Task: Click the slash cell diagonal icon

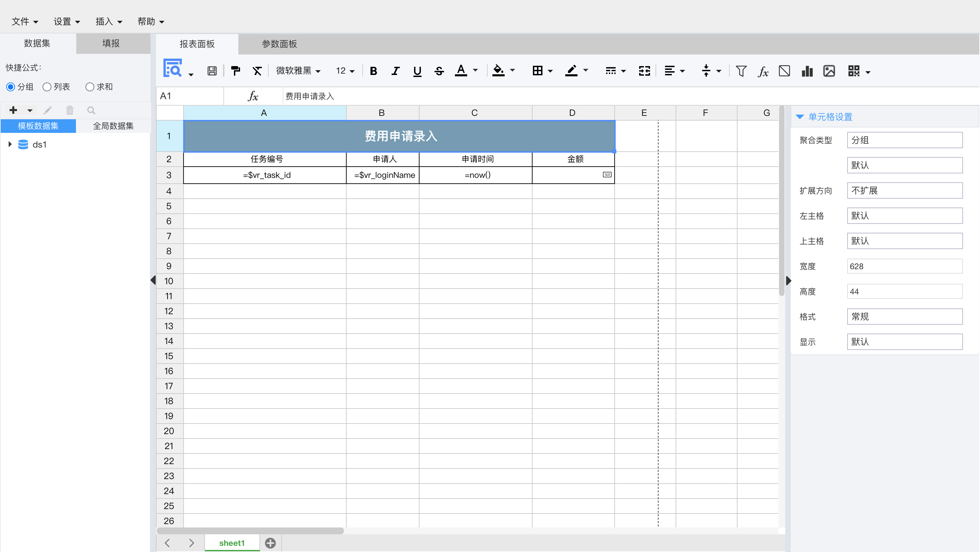Action: (x=785, y=71)
